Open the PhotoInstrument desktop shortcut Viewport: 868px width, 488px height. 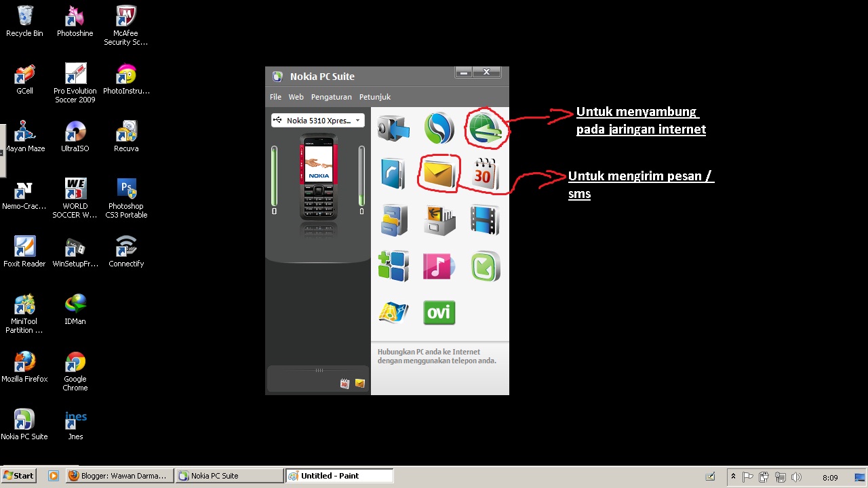[x=126, y=79]
